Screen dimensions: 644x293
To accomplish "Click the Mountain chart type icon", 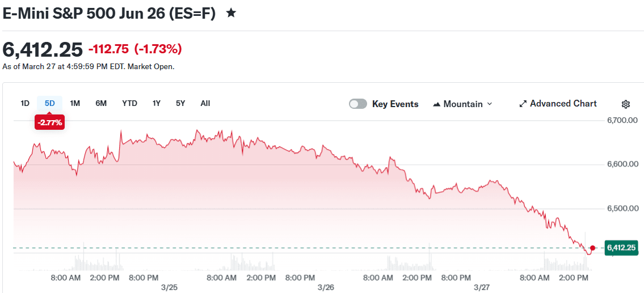I will [437, 104].
